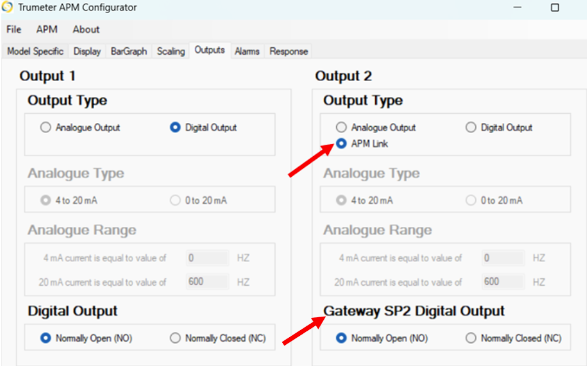Click Output 1 4 mA value field
Screen dimensions: 587x367
point(207,258)
